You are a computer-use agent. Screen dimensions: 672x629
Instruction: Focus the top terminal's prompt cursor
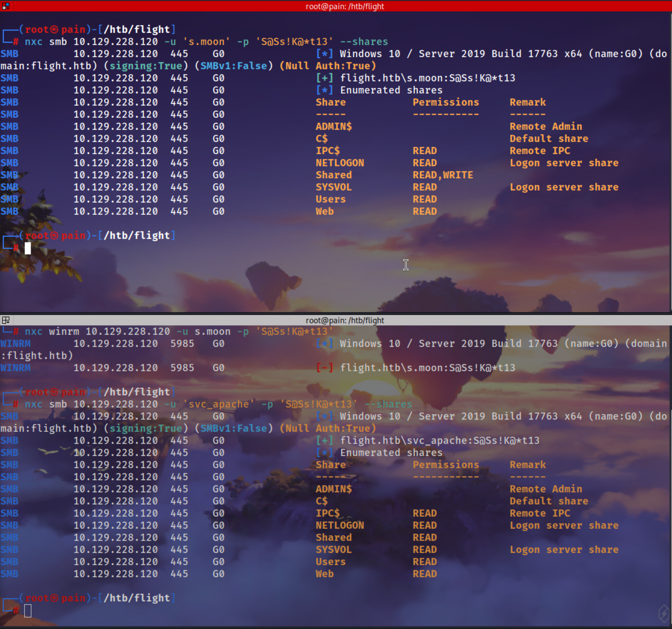point(28,248)
